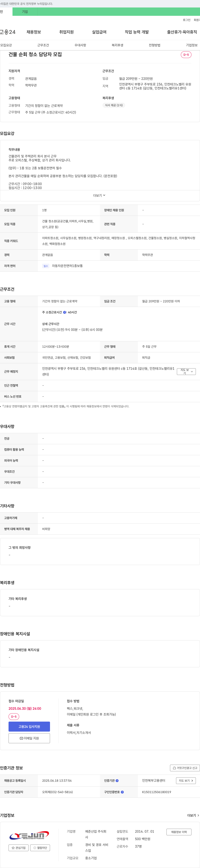Jump to the 우대사항 section tab
Screen dimensions: 200x868
80,45
